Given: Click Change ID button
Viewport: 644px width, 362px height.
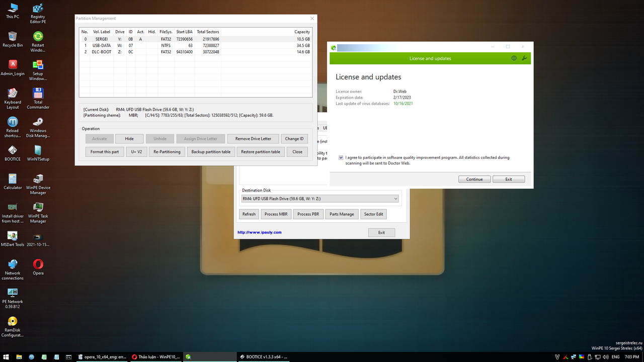Looking at the screenshot, I should click(294, 139).
